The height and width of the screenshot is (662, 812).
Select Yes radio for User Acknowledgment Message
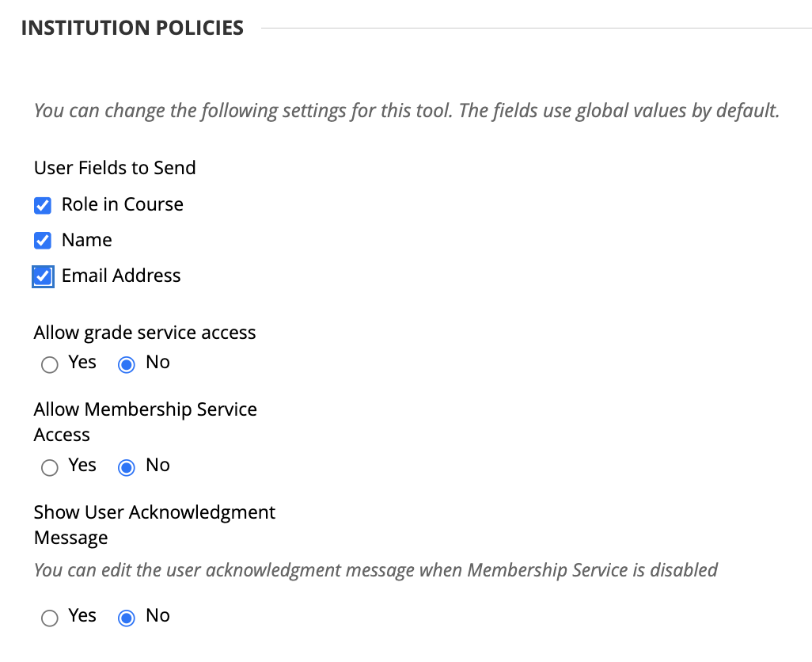tap(50, 618)
